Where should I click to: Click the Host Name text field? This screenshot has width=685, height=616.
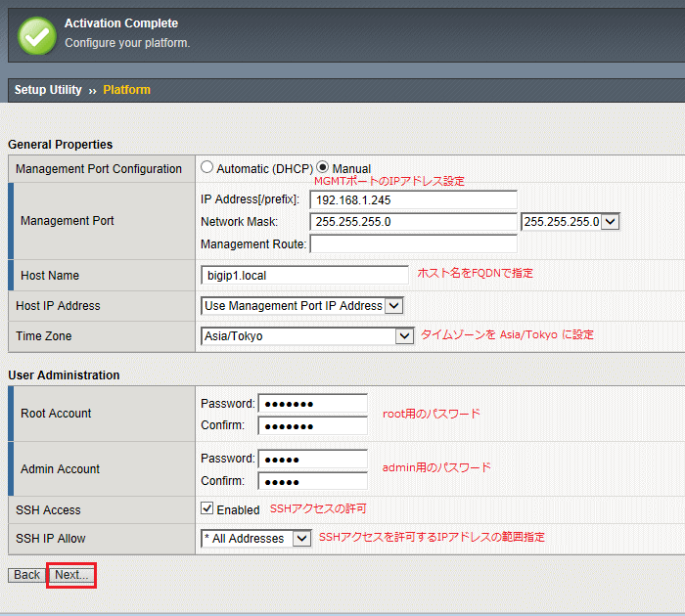pyautogui.click(x=304, y=275)
